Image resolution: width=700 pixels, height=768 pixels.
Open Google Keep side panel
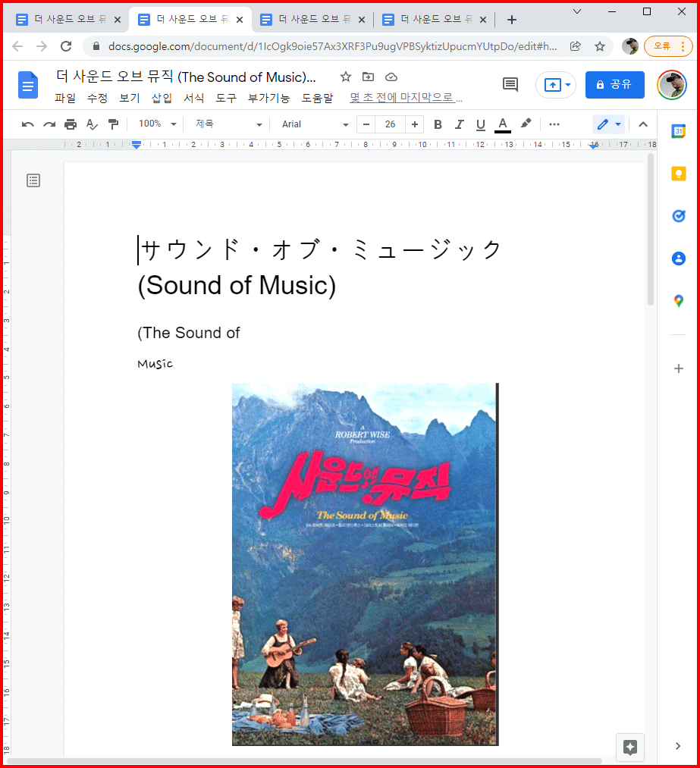click(x=679, y=174)
